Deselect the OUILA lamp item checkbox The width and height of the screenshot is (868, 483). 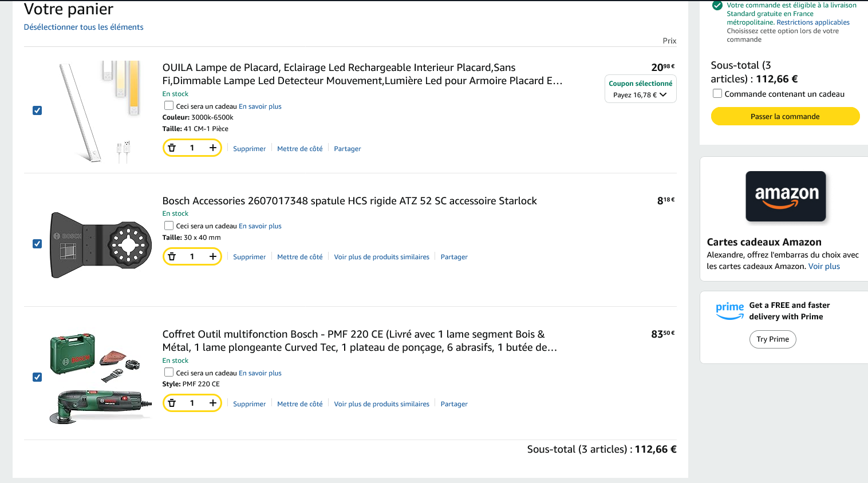37,110
